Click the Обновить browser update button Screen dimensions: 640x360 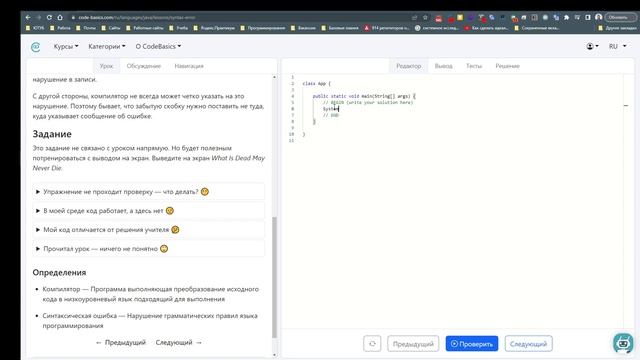(x=620, y=18)
